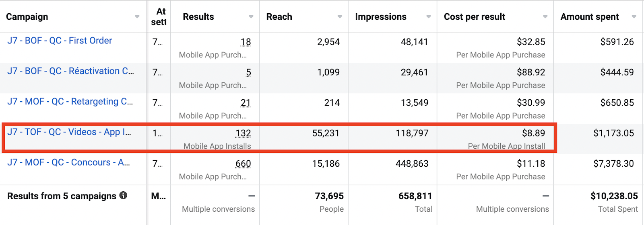The height and width of the screenshot is (225, 644).
Task: Open the J7 - MOF - QC - Concours campaign
Action: pos(68,163)
